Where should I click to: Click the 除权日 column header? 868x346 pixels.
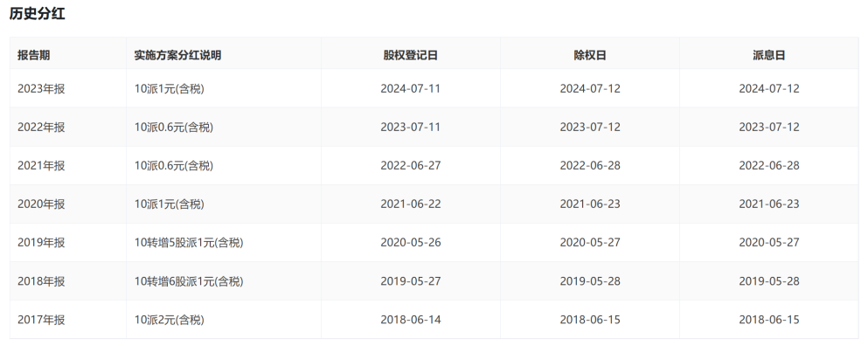(590, 55)
